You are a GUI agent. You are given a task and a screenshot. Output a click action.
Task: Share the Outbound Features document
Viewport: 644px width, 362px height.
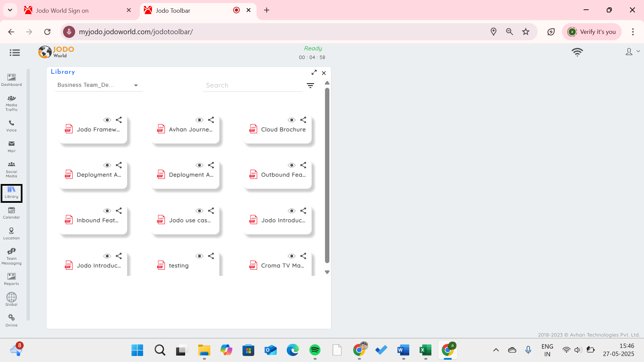pos(303,165)
